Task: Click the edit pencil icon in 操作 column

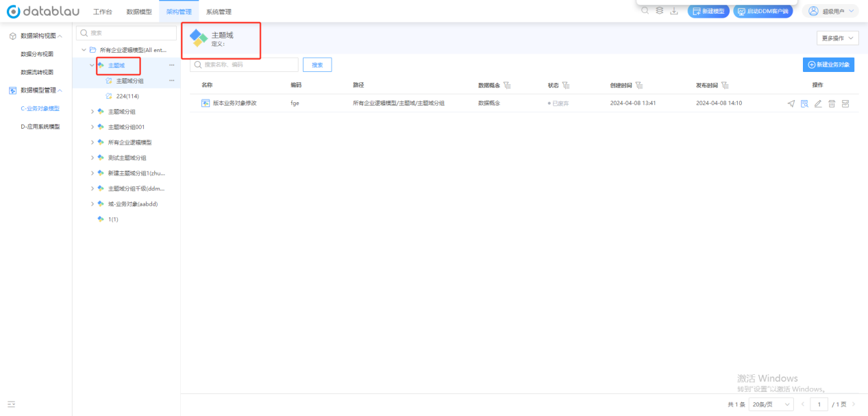Action: (818, 103)
